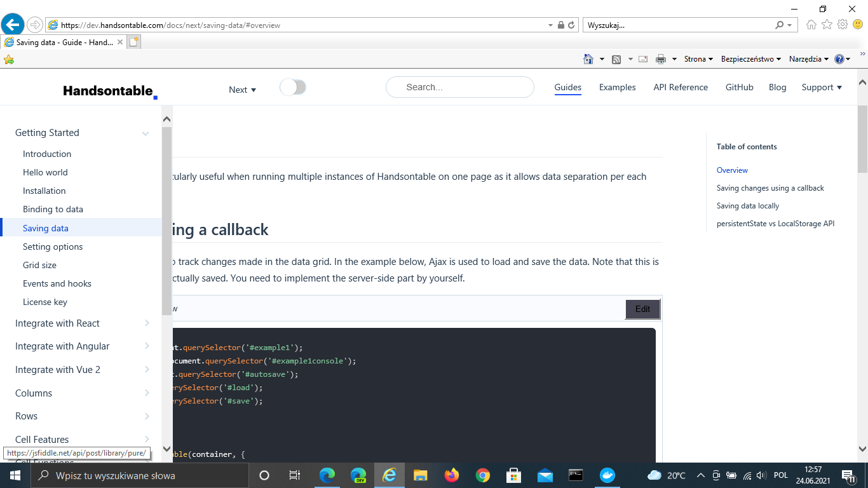Open the search magnifier in the Wyszukaj box
Viewport: 868px width, 488px height.
coord(780,25)
